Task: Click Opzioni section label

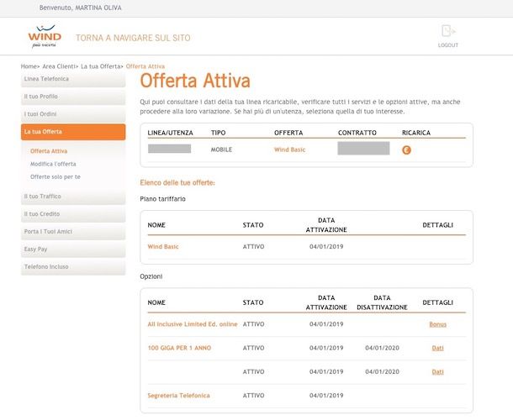Action: click(x=151, y=276)
